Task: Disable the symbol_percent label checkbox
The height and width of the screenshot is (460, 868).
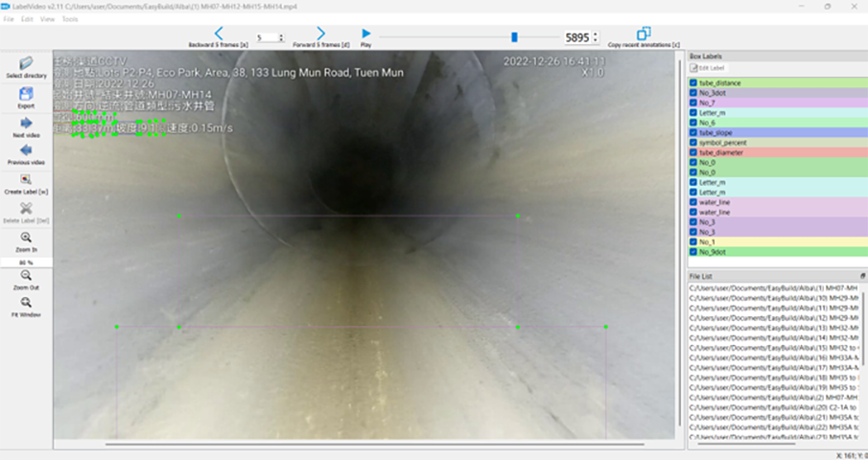Action: (693, 143)
